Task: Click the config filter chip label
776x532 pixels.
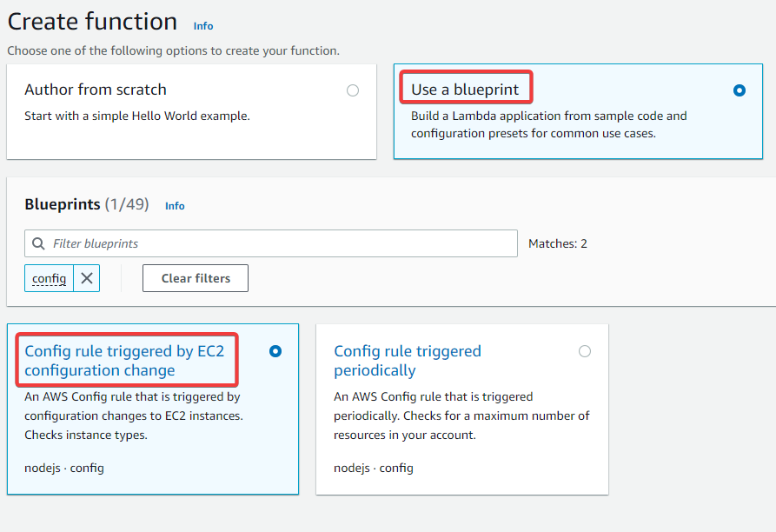Action: coord(49,278)
